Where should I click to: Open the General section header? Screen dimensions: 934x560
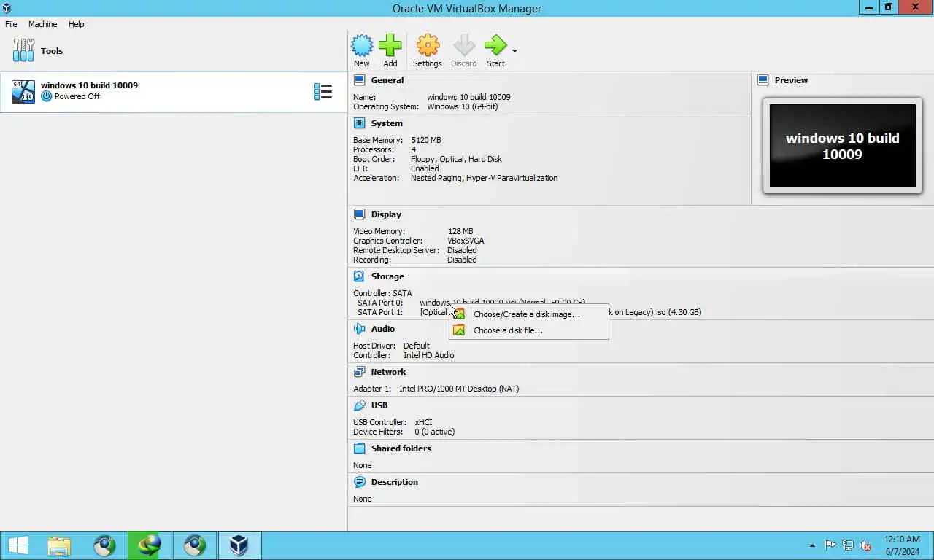(x=387, y=80)
